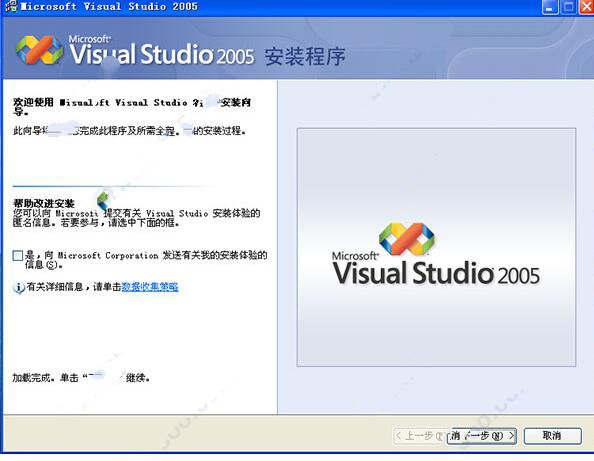Click the Visual Studio logo in header banner
Viewport: 594px width, 461px height.
pyautogui.click(x=39, y=50)
